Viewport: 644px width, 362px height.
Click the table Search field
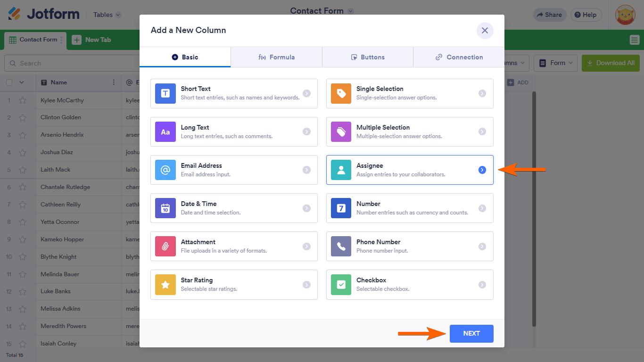point(71,63)
